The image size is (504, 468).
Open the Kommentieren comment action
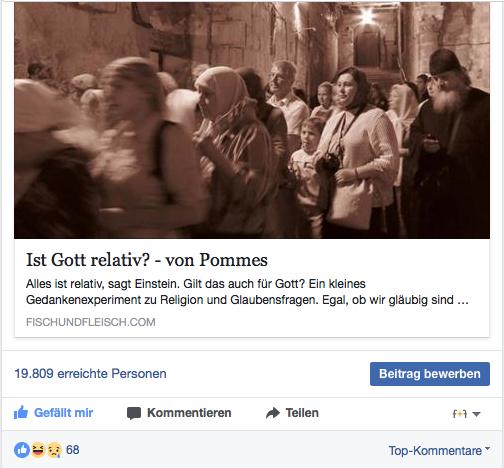pyautogui.click(x=189, y=413)
